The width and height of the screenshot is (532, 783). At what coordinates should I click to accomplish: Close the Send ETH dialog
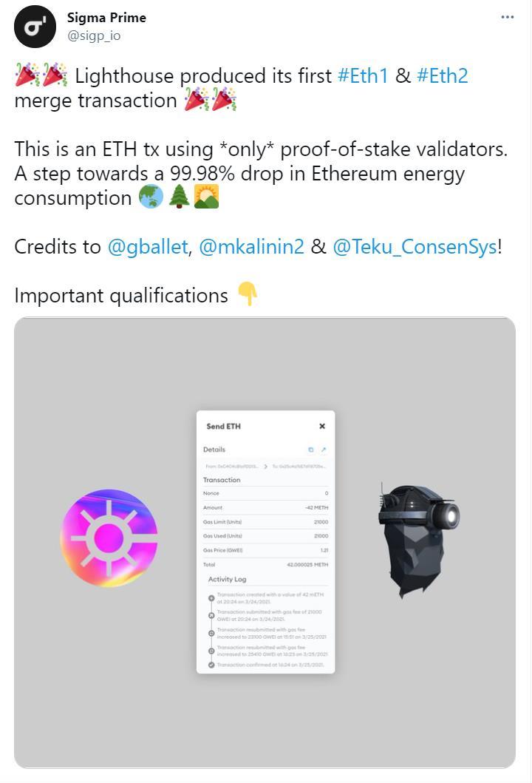(x=321, y=426)
